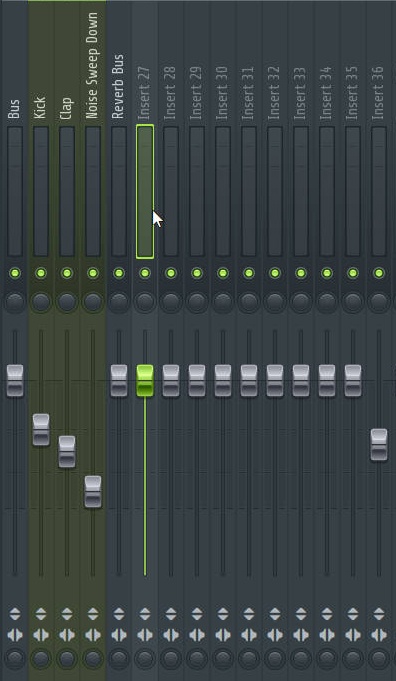Swap left/right channels on Kick track
396x681 pixels.
click(41, 635)
